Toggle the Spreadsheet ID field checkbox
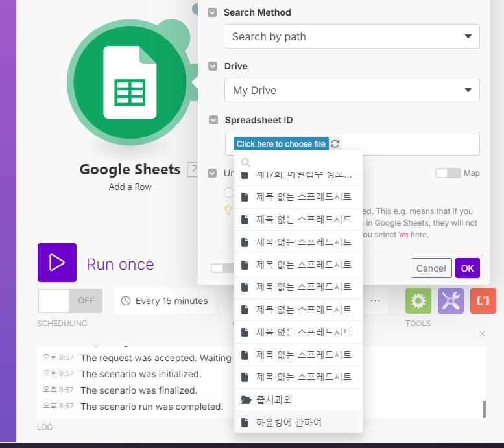The height and width of the screenshot is (448, 504). (213, 120)
